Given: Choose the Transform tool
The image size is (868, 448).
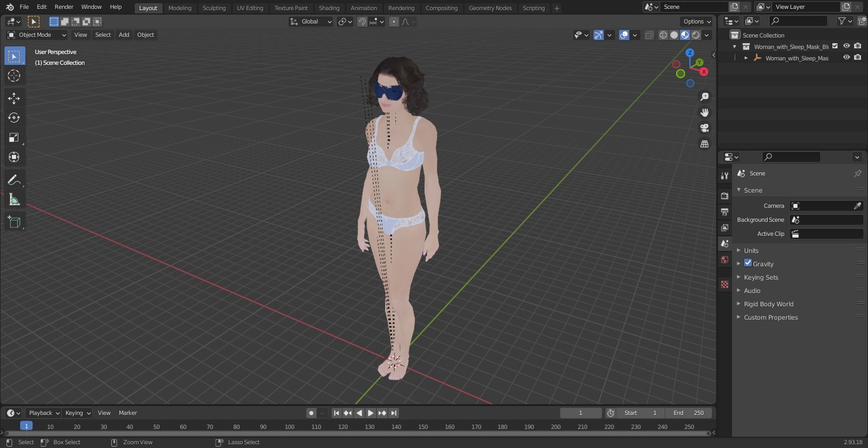Looking at the screenshot, I should coord(14,157).
